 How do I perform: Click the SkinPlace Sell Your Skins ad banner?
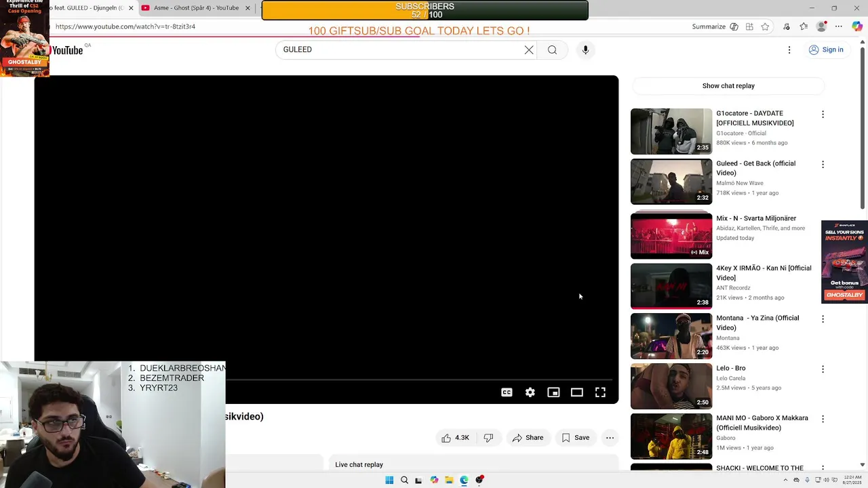[x=844, y=262]
